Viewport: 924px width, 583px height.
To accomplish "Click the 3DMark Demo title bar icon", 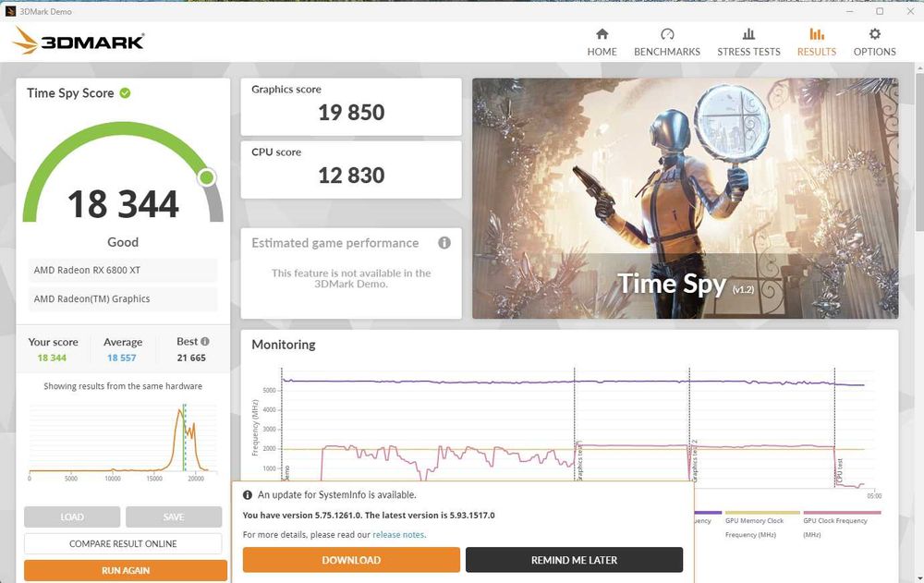I will pos(10,11).
